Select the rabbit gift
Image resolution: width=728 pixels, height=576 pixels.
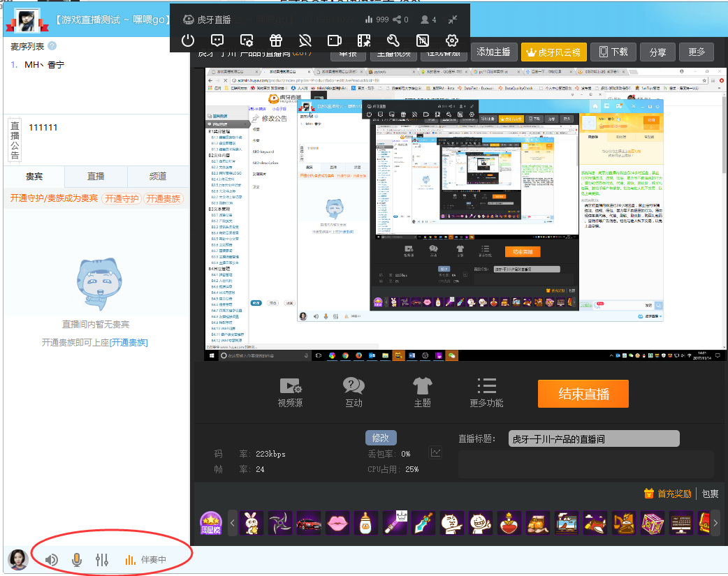(252, 523)
